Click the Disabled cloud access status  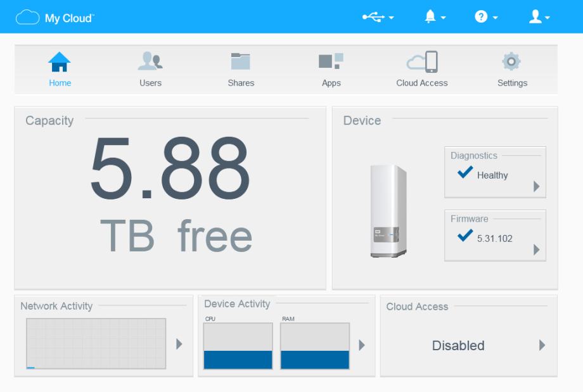tap(458, 346)
